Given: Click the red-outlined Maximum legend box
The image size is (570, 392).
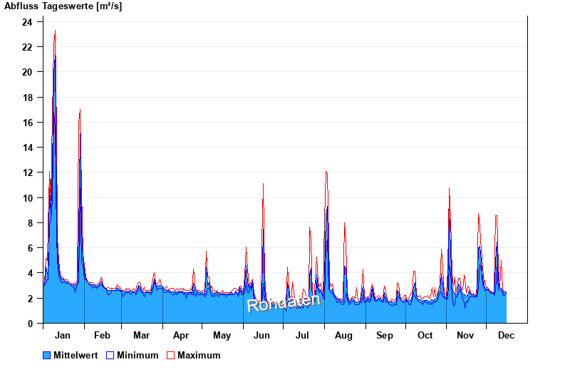Looking at the screenshot, I should 170,355.
